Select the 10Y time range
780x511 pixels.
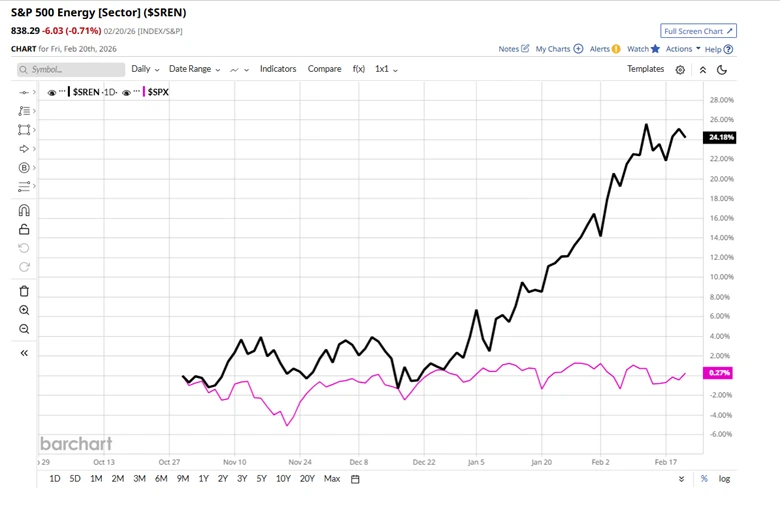pos(283,479)
